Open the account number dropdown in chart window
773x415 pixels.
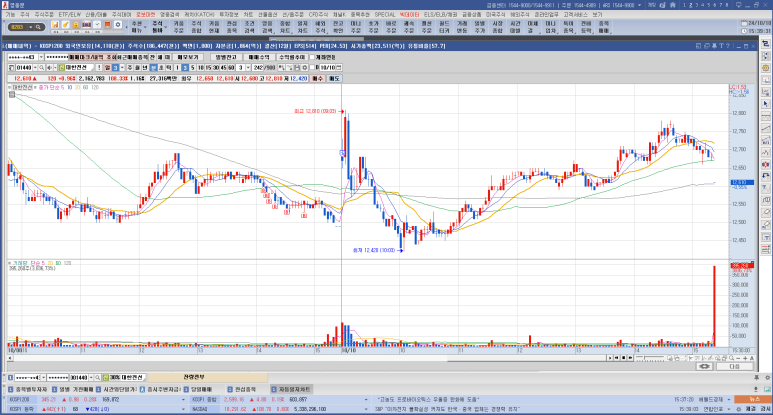click(41, 57)
